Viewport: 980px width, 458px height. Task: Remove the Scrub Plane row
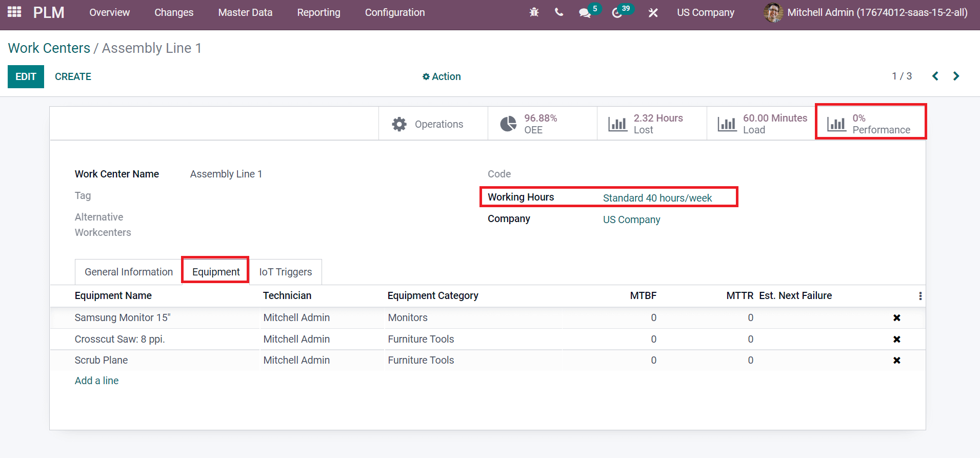click(x=896, y=360)
